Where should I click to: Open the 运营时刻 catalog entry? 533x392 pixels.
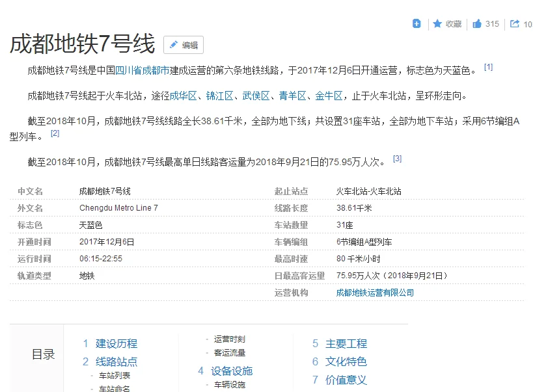pos(230,339)
